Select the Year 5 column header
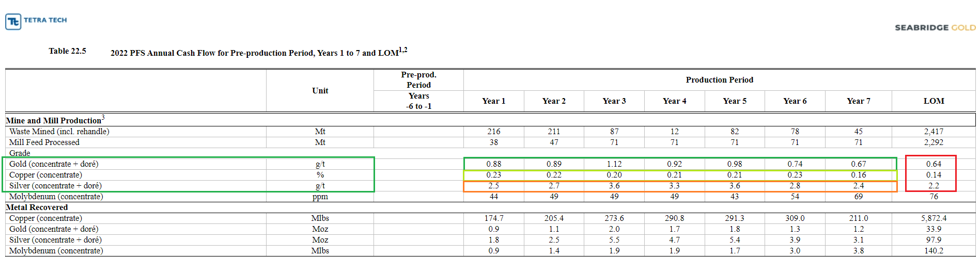This screenshot has height=257, width=980. coord(735,101)
